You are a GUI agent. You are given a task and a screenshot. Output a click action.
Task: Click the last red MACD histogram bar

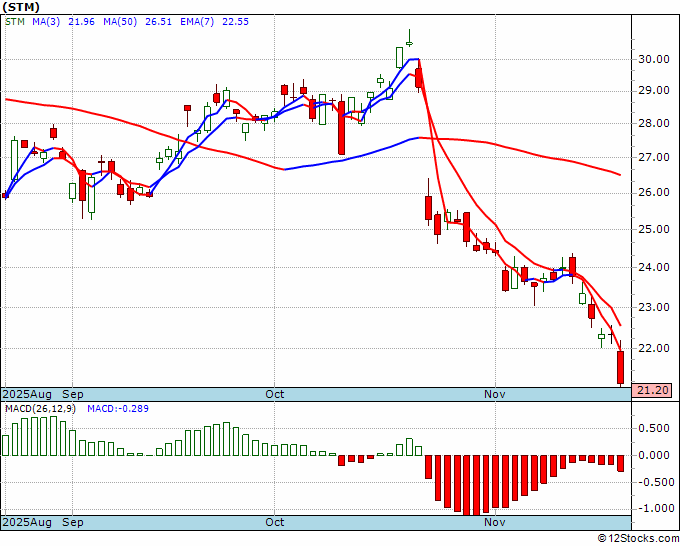[621, 463]
